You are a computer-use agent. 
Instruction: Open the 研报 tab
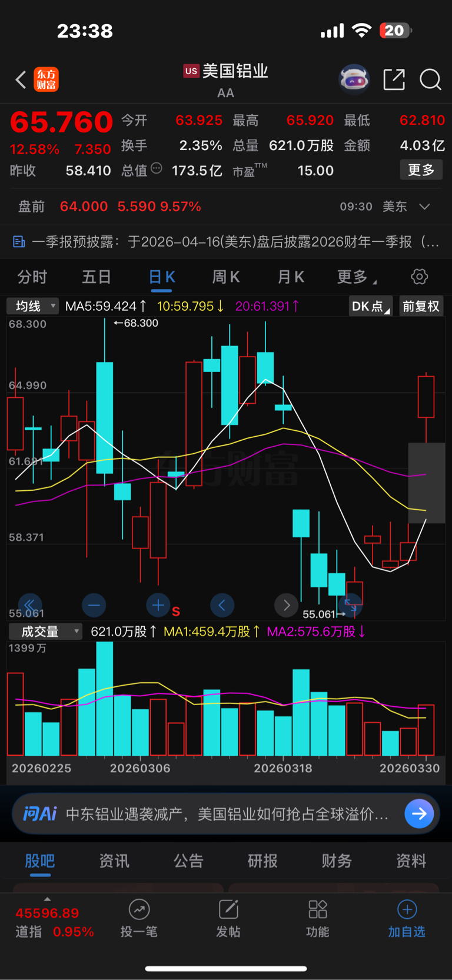pos(262,861)
